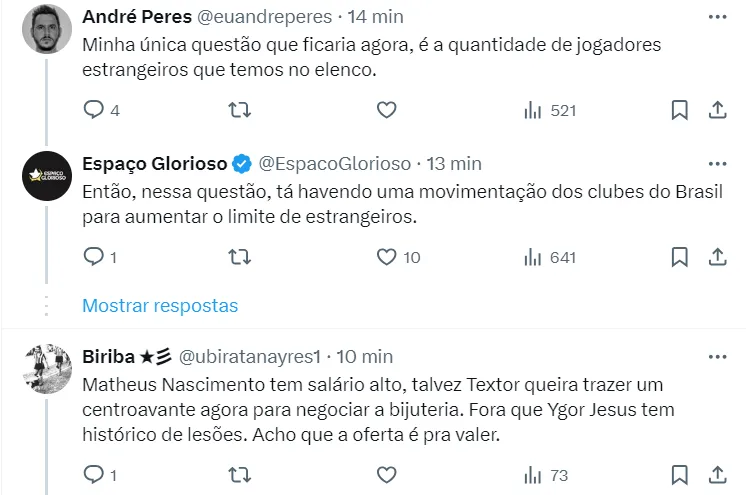
Task: Bookmark Espaço Glorioso's tweet
Action: click(679, 257)
